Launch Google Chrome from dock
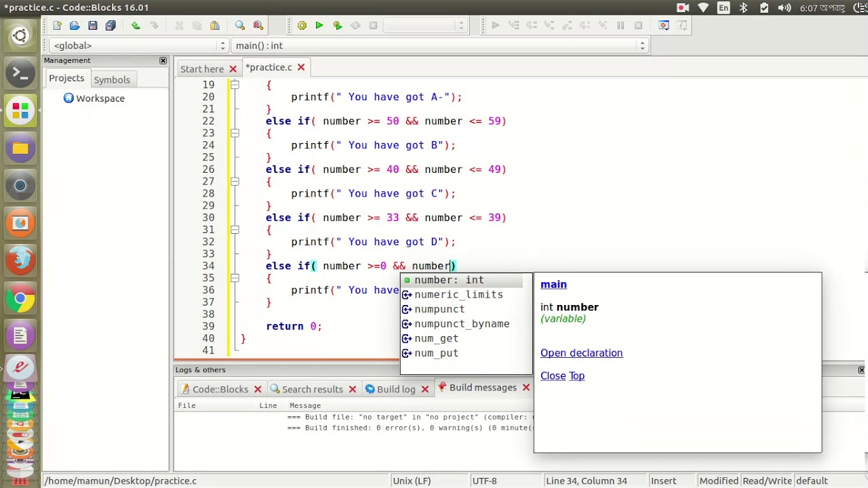The height and width of the screenshot is (488, 868). click(20, 298)
